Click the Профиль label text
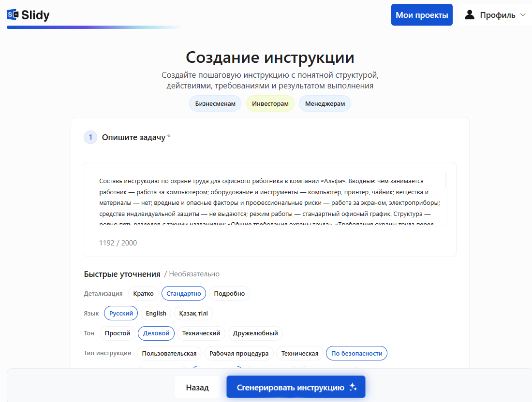Screen dimensions: 532x402 pos(497,15)
